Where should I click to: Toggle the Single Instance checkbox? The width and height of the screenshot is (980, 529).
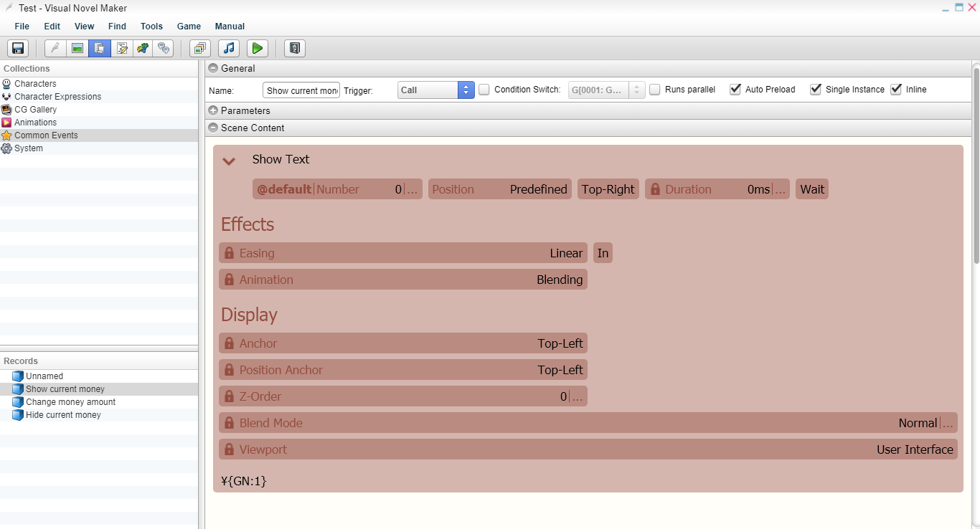point(815,90)
